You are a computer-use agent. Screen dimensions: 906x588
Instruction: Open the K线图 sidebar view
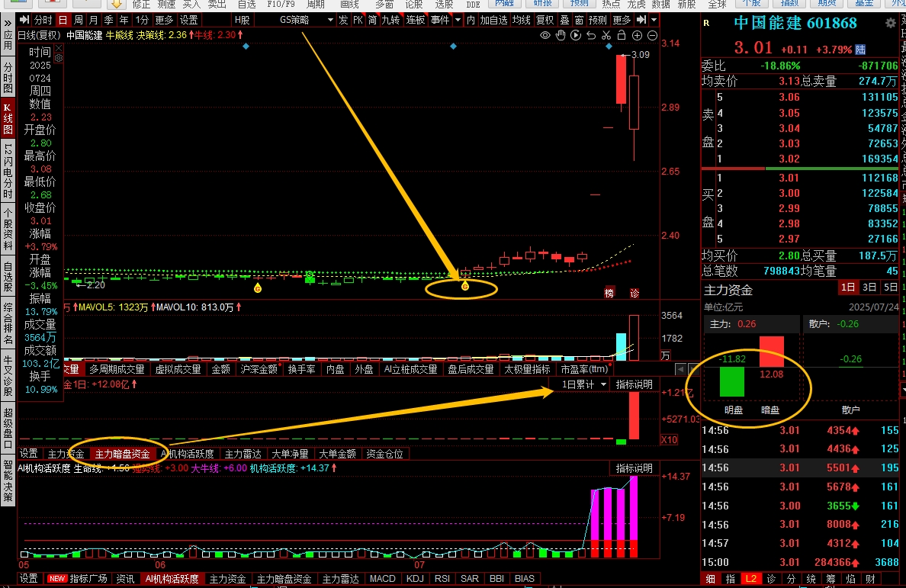[8, 118]
